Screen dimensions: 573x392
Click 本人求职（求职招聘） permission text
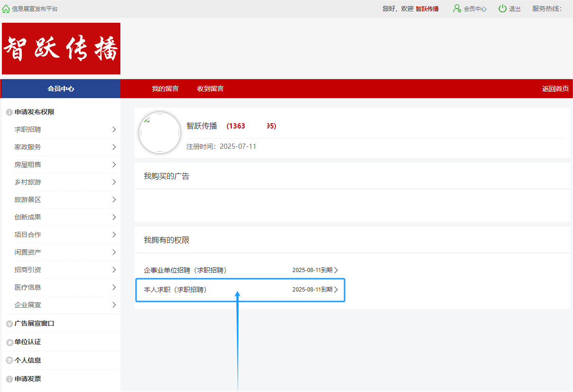click(175, 290)
